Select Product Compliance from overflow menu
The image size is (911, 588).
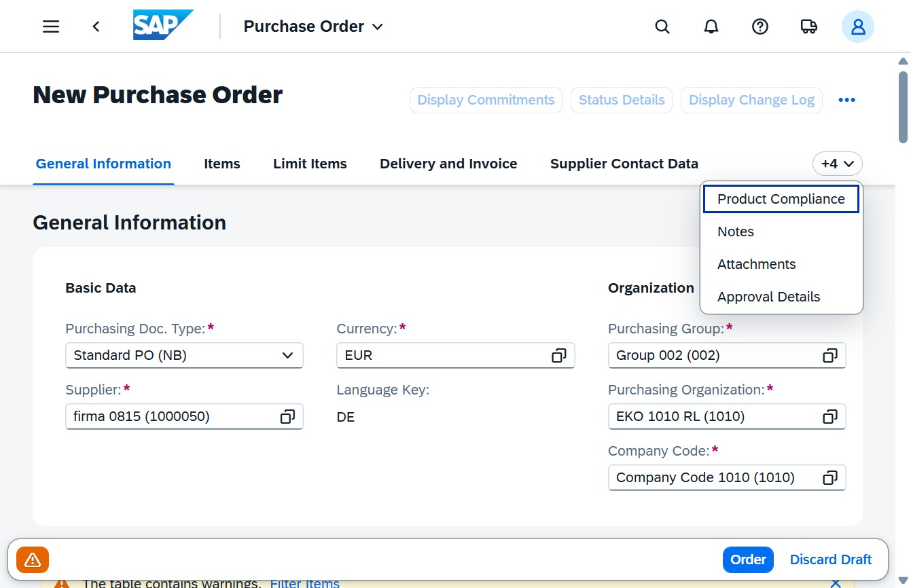[x=781, y=199]
